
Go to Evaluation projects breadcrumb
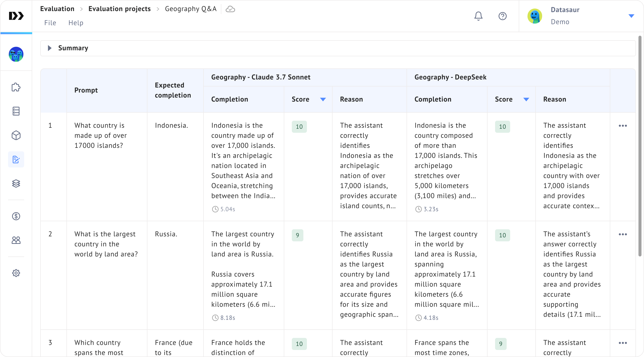tap(119, 9)
